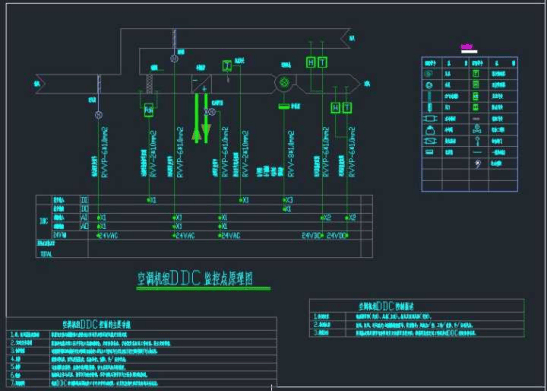Select the DDC control description table header

pyautogui.click(x=386, y=306)
